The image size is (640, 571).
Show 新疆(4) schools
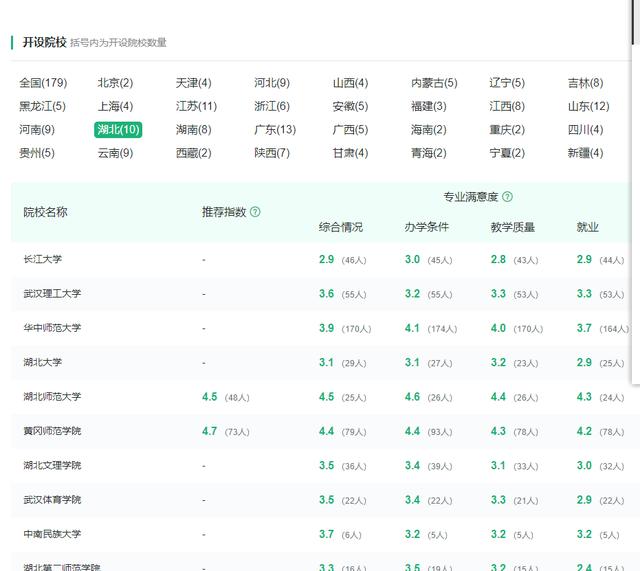[x=585, y=153]
